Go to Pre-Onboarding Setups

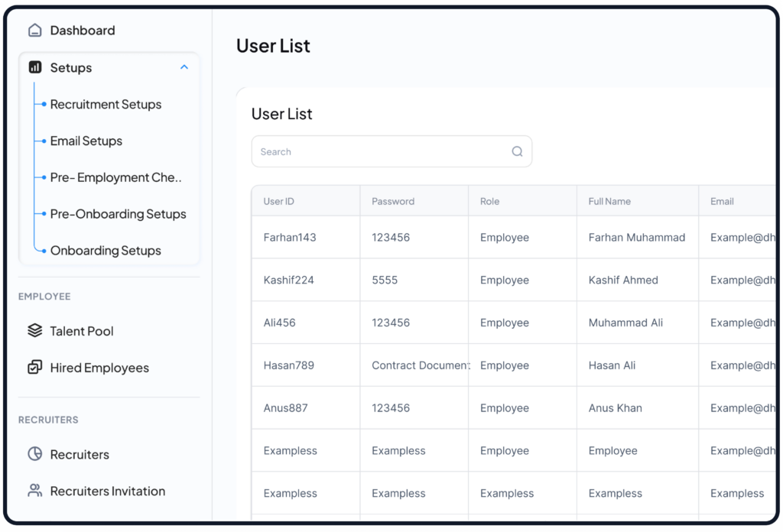(118, 214)
